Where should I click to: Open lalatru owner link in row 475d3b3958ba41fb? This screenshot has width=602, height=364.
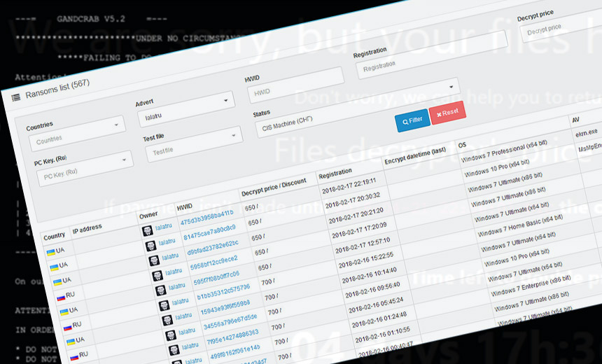164,227
